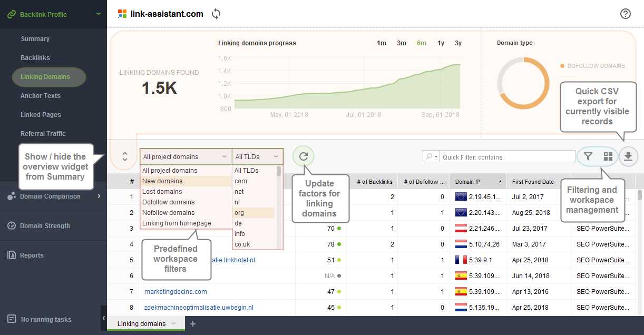Open Summary in the sidebar
Viewport: 644px width, 335px height.
click(x=35, y=39)
